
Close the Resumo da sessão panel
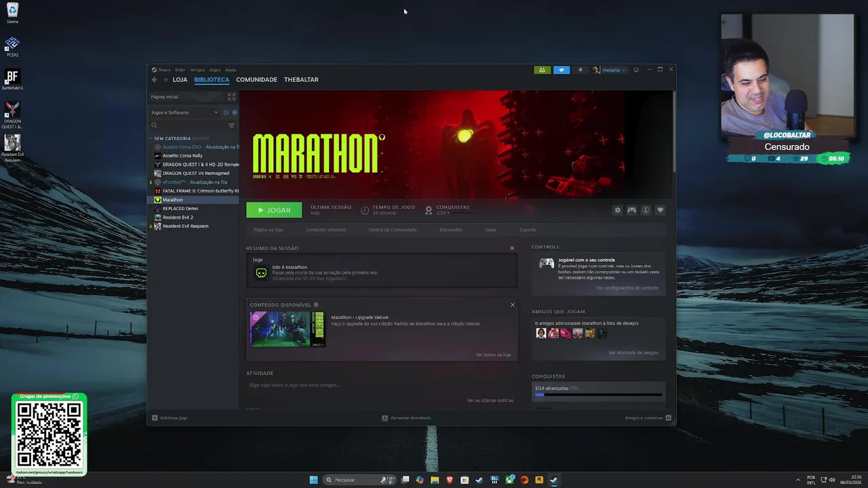point(512,248)
